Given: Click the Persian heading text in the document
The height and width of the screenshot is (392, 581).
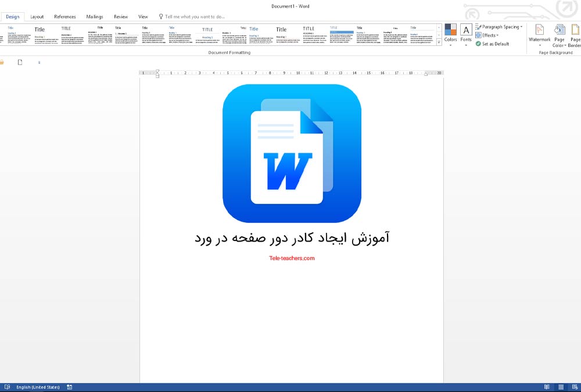Looking at the screenshot, I should click(292, 238).
